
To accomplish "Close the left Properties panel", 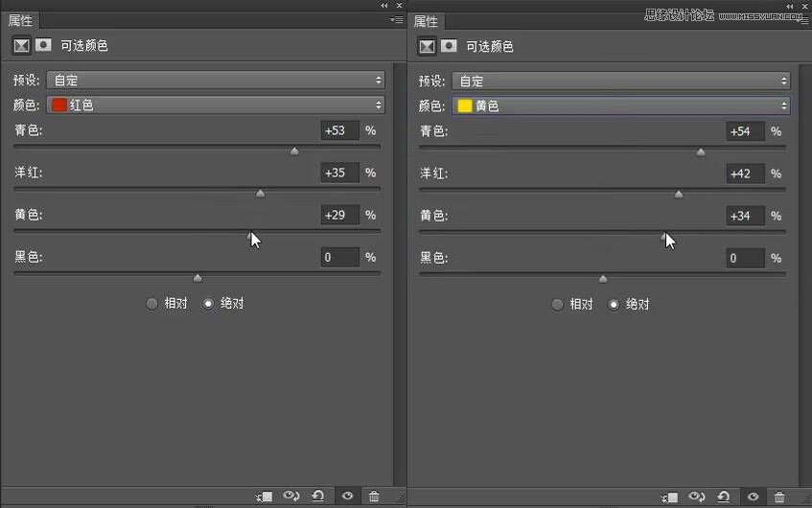I will click(399, 5).
